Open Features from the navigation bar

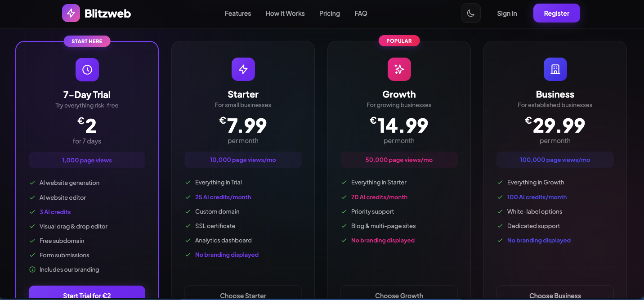pyautogui.click(x=237, y=13)
